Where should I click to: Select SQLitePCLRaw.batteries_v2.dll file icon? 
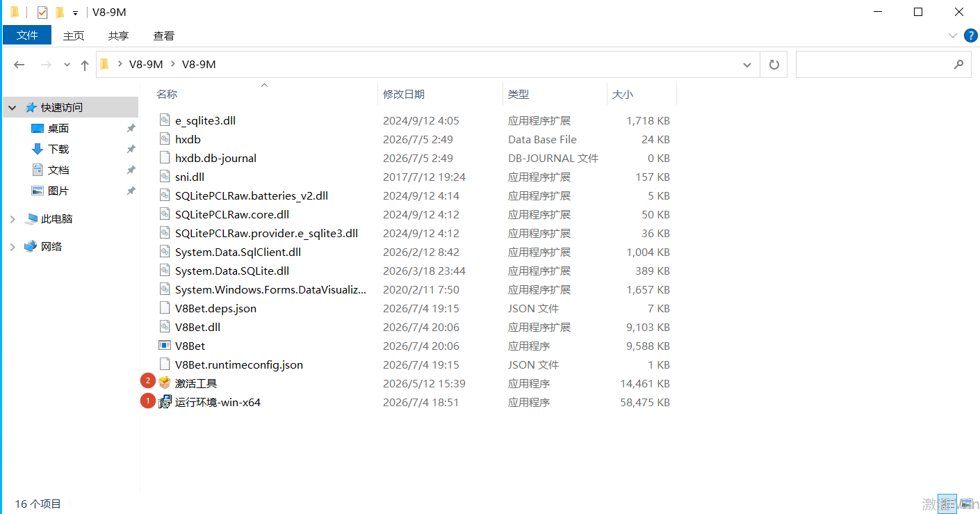point(165,195)
